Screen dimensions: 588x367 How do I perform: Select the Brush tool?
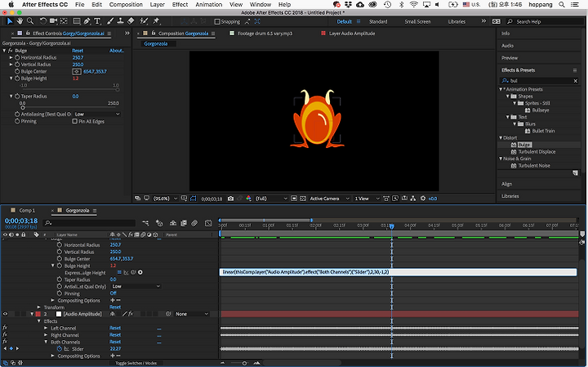tap(110, 21)
